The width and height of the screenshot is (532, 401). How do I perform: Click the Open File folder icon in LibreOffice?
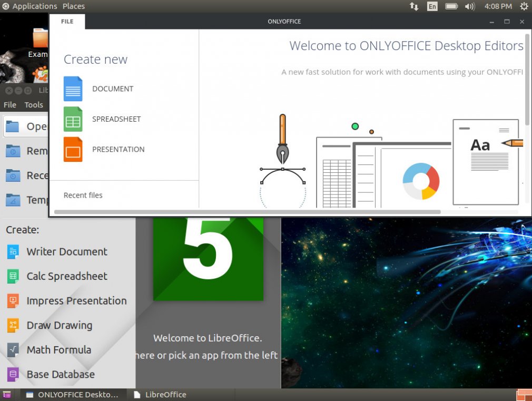[x=13, y=126]
